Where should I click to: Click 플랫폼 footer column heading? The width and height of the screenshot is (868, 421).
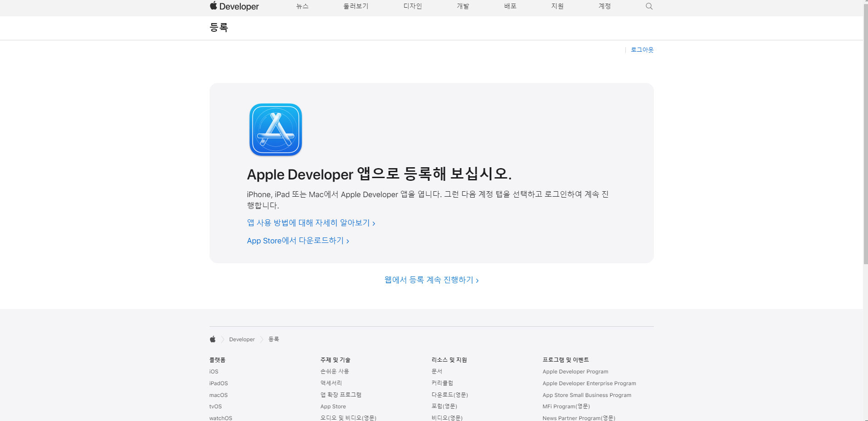pyautogui.click(x=217, y=360)
